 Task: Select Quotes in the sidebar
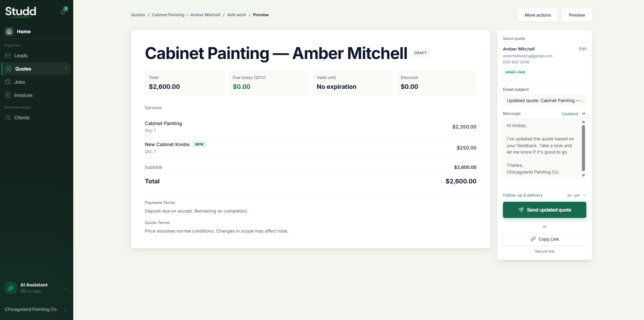click(36, 68)
